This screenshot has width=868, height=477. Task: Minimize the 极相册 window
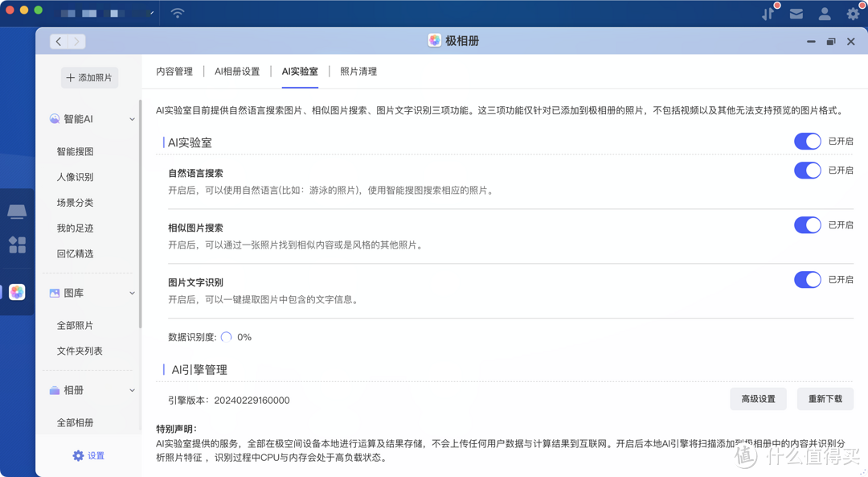click(x=811, y=42)
